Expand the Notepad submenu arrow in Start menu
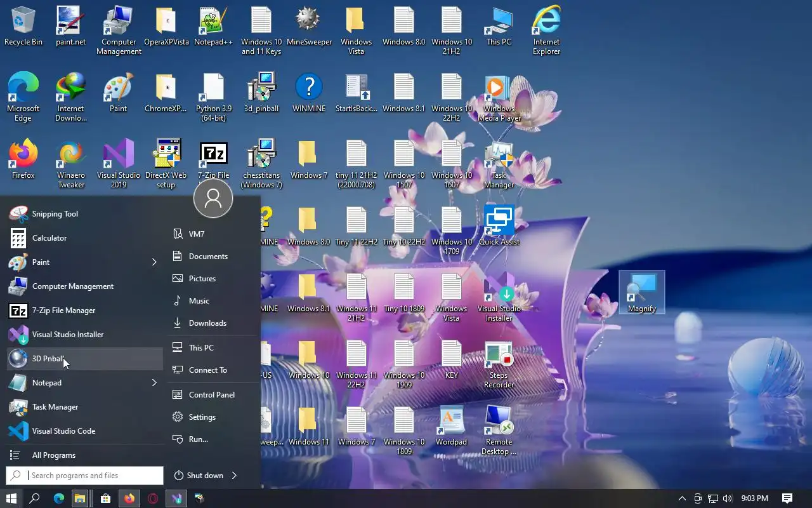Viewport: 812px width, 508px height. 154,383
